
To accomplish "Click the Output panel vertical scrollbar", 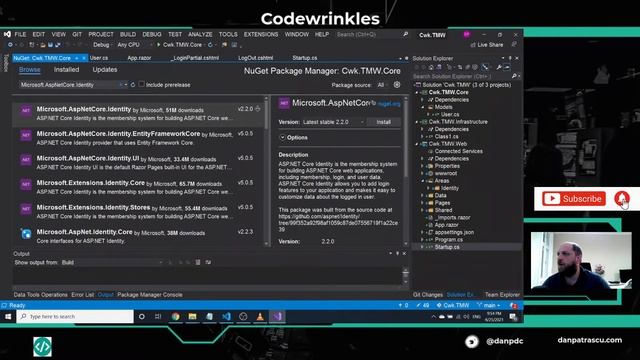I will [405, 276].
